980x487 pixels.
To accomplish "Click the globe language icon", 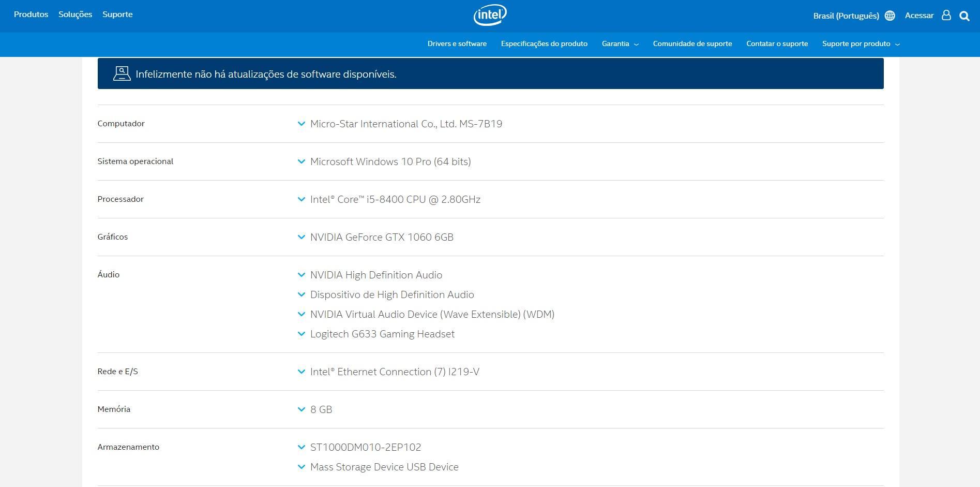I will 889,16.
